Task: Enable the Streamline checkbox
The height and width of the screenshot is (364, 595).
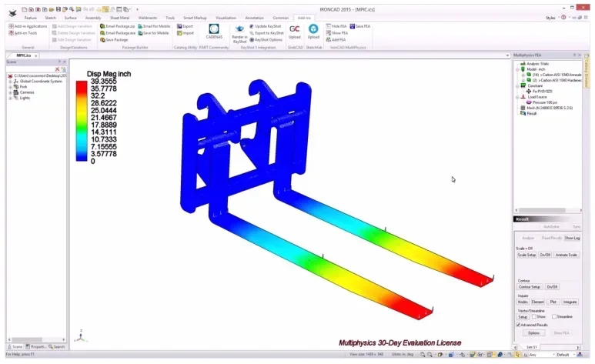Action: pos(554,316)
